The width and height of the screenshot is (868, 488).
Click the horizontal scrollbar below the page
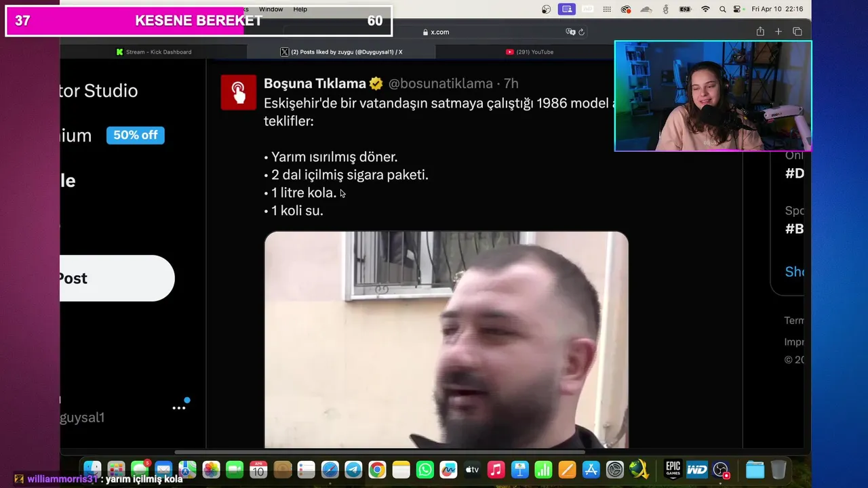click(380, 452)
